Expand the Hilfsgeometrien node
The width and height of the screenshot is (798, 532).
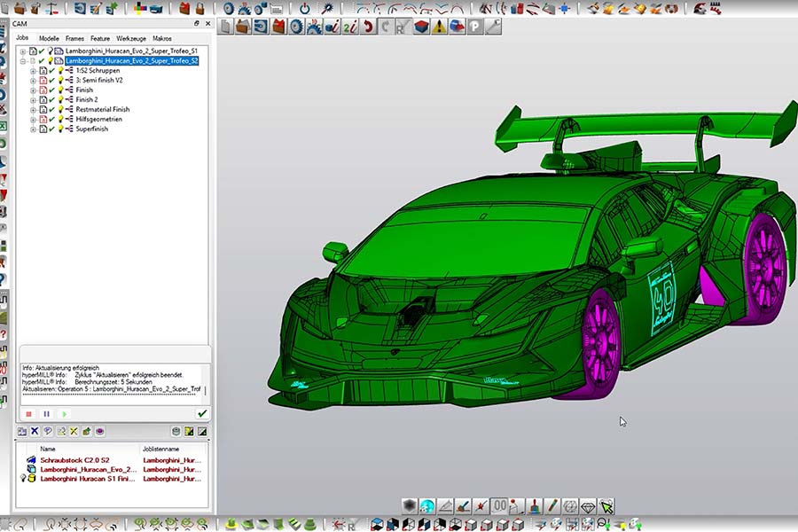coord(33,120)
